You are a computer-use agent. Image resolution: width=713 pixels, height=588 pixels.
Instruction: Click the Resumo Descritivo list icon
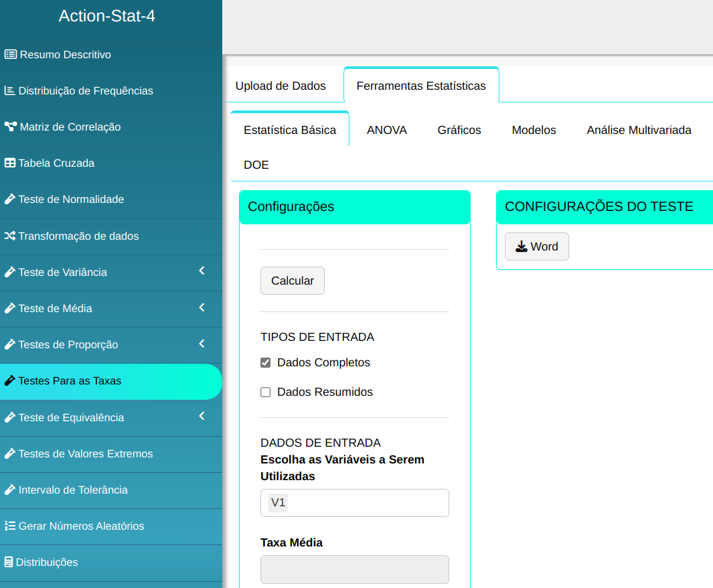[10, 55]
